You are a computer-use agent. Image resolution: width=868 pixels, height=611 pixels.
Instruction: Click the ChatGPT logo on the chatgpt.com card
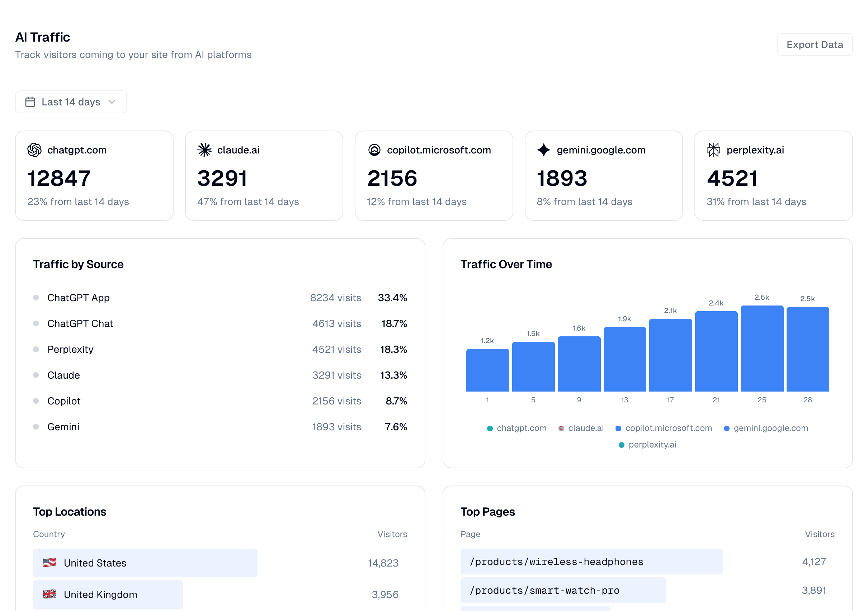point(35,150)
